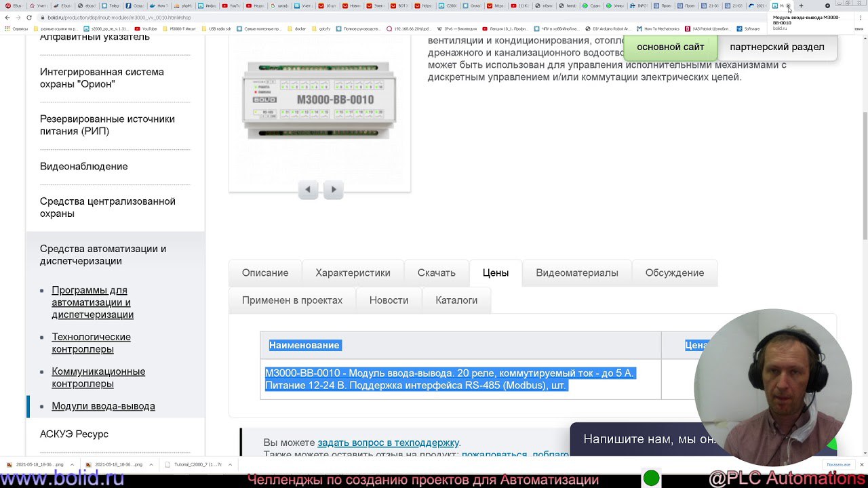Open s2000_pp_re_v.1.31 bookmark
This screenshot has width=868, height=488.
pyautogui.click(x=106, y=29)
